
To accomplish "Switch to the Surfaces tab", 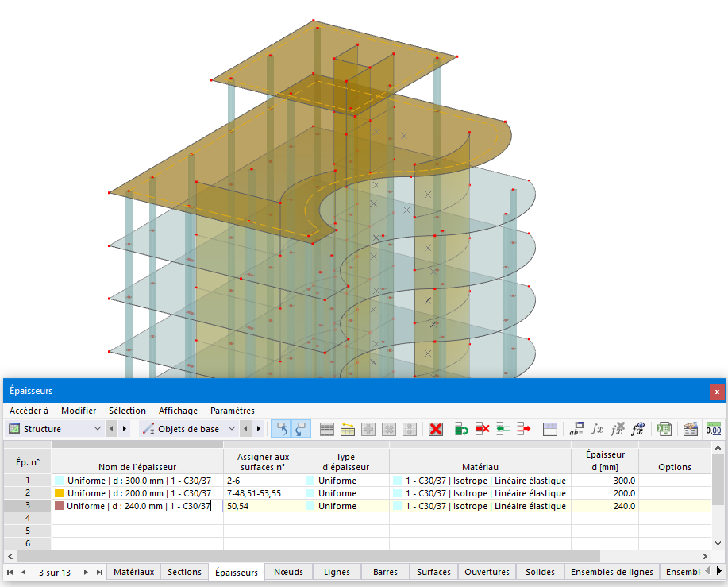I will pyautogui.click(x=433, y=572).
